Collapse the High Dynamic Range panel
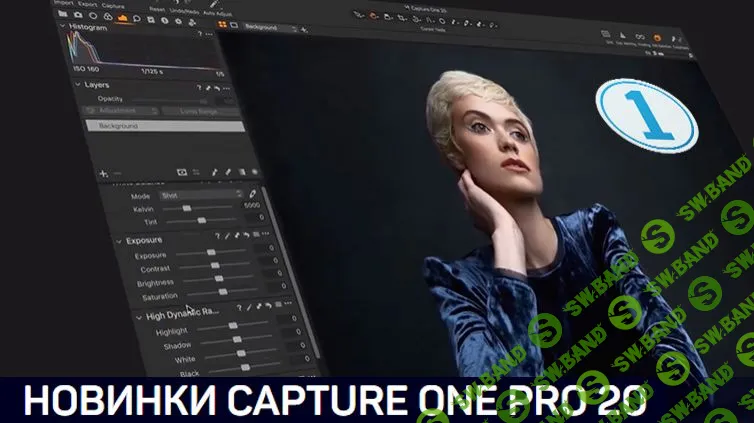 (139, 318)
